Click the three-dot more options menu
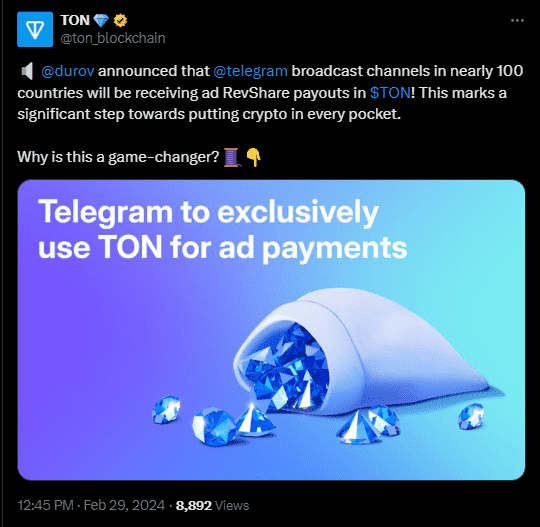This screenshot has height=527, width=540. (x=517, y=21)
